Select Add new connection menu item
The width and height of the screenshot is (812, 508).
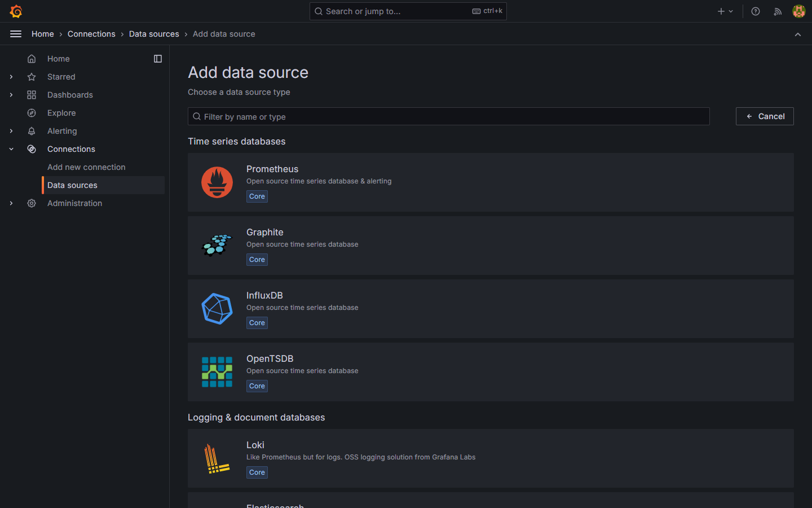(86, 167)
